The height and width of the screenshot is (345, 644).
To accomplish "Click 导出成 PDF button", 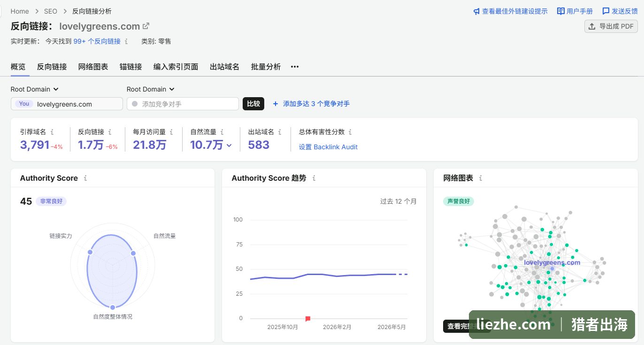I will pyautogui.click(x=611, y=26).
